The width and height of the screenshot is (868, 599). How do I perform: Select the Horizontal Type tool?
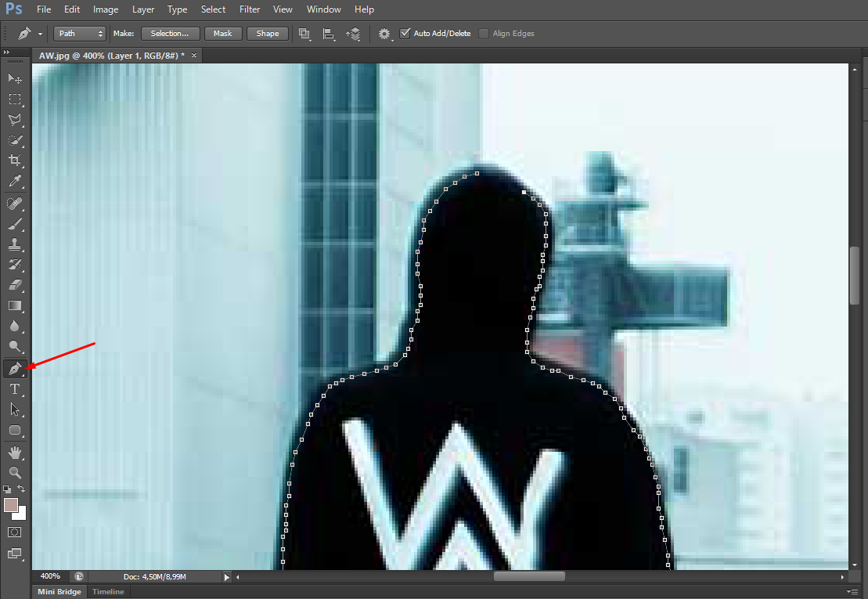click(15, 389)
